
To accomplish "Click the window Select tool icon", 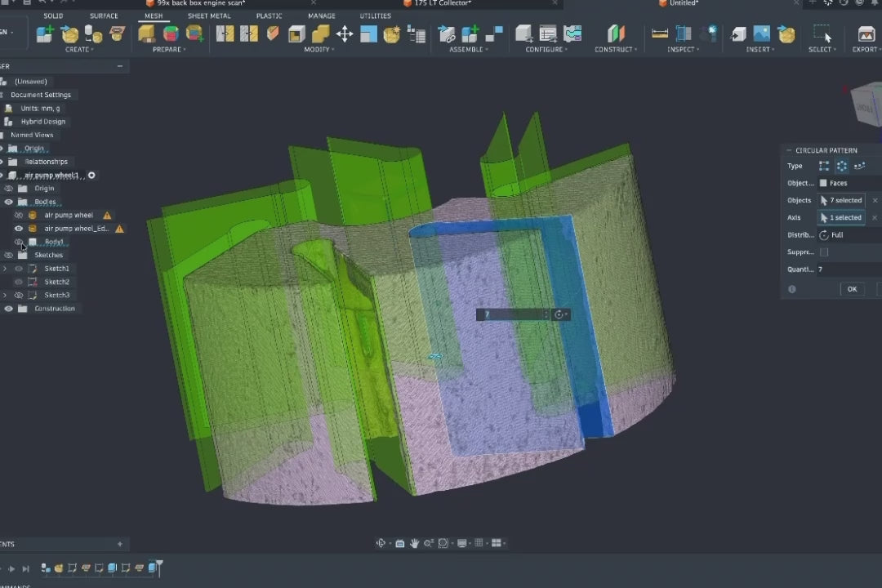I will [822, 33].
